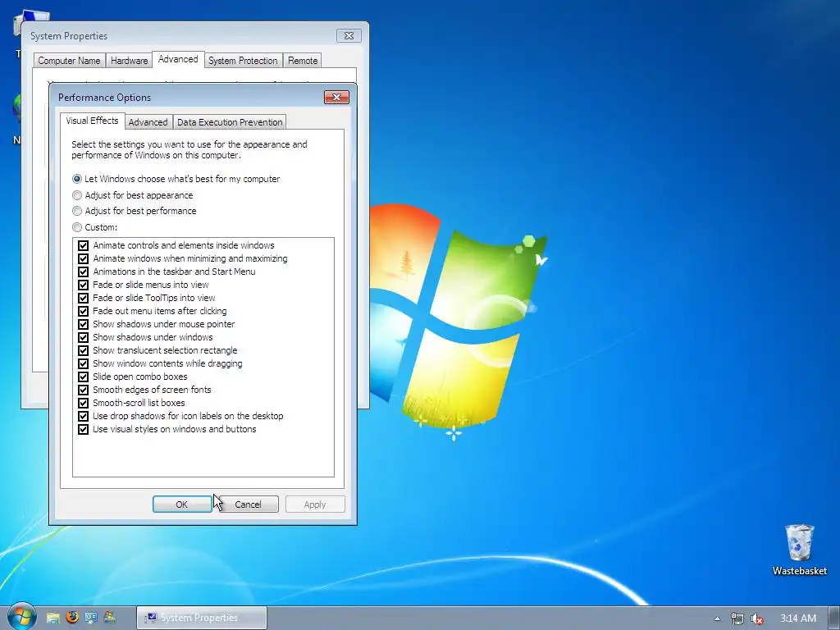Viewport: 840px width, 630px height.
Task: Open the Start menu orb
Action: point(21,617)
